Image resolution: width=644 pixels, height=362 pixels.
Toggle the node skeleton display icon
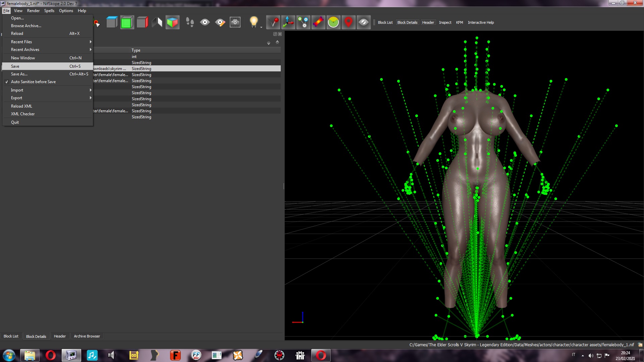[303, 22]
